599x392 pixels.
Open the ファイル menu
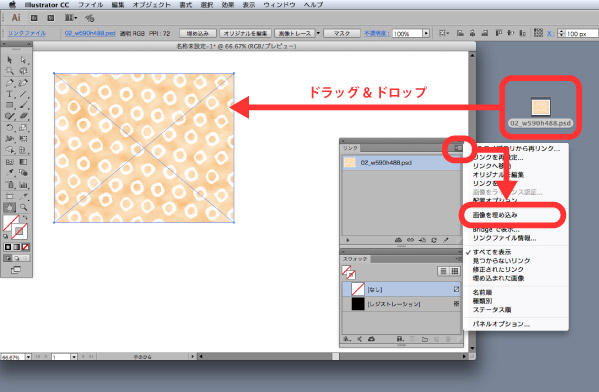(91, 5)
